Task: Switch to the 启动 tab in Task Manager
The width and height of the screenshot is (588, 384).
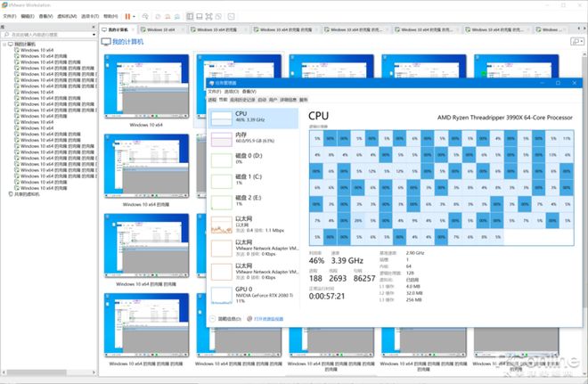Action: click(x=262, y=100)
